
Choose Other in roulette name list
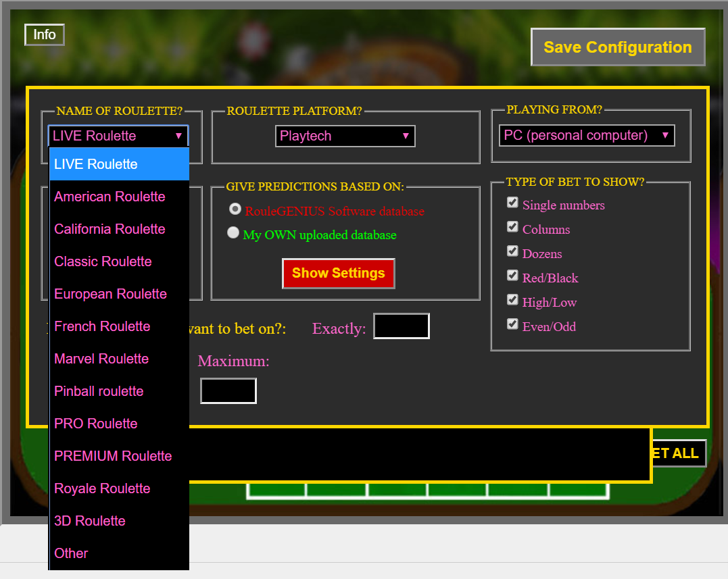[x=120, y=553]
